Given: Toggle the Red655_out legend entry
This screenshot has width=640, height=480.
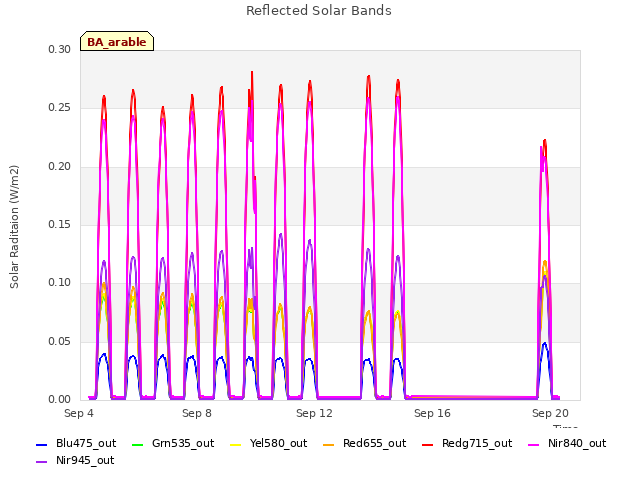Looking at the screenshot, I should pos(364,444).
